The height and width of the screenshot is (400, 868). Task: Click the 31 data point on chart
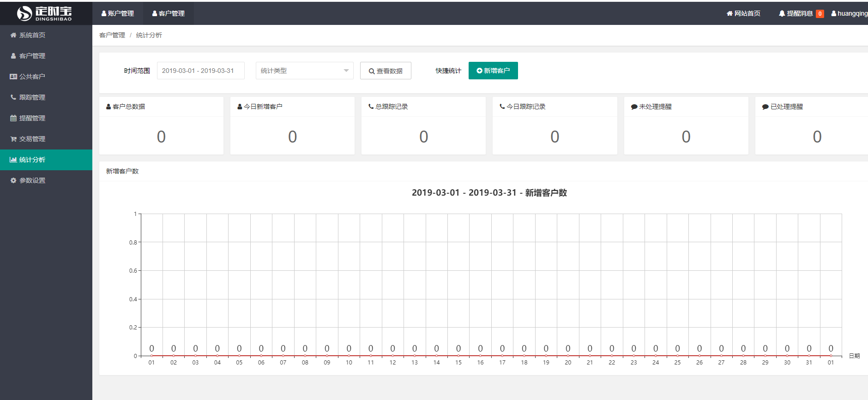[809, 356]
